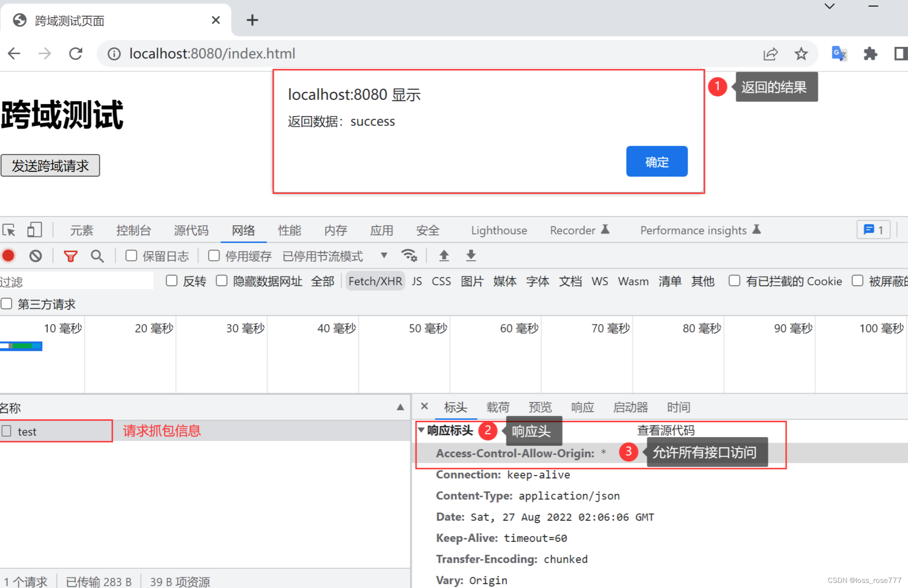Go back to the previous page
Screen dimensions: 908x588
point(14,54)
